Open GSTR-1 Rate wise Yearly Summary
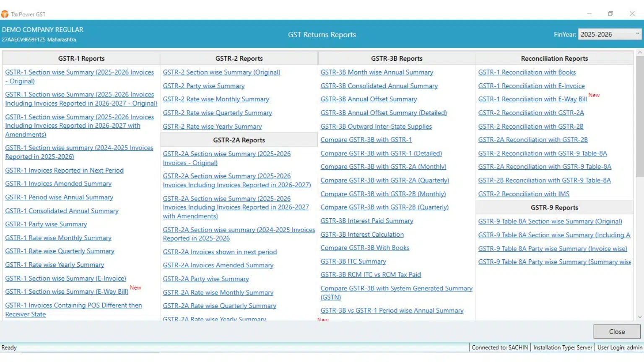This screenshot has width=644, height=362. (x=55, y=265)
